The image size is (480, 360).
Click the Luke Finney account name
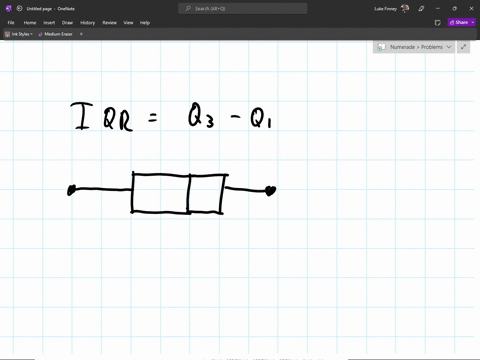(x=385, y=9)
